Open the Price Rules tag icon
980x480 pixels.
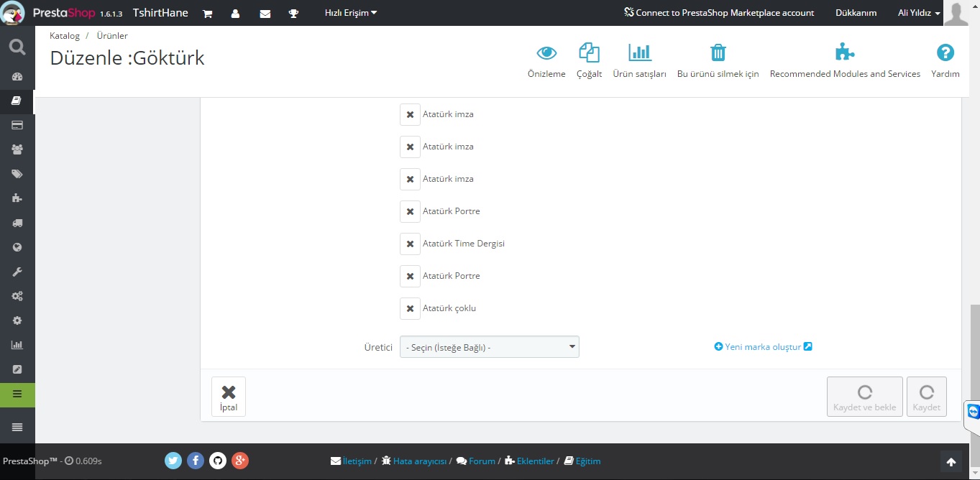(x=17, y=174)
